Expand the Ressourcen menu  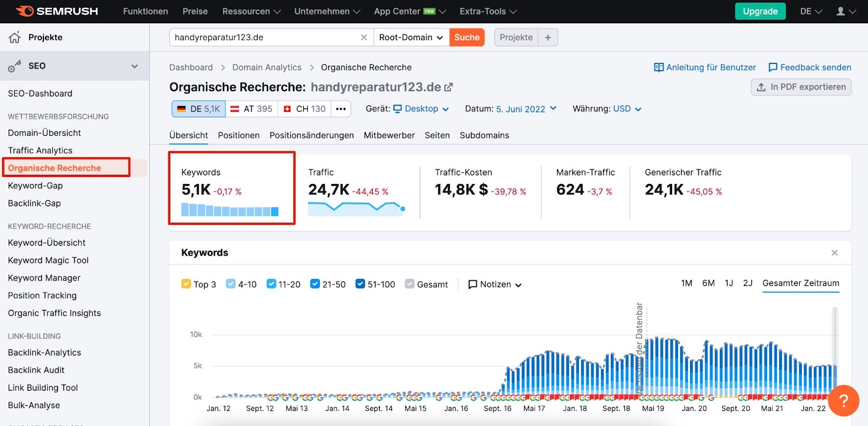pos(252,11)
